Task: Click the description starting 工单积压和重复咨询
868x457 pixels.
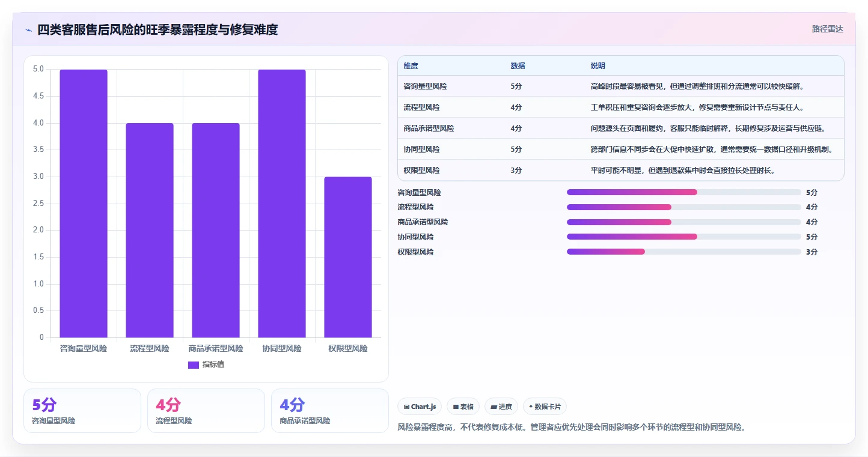Action: pos(697,107)
